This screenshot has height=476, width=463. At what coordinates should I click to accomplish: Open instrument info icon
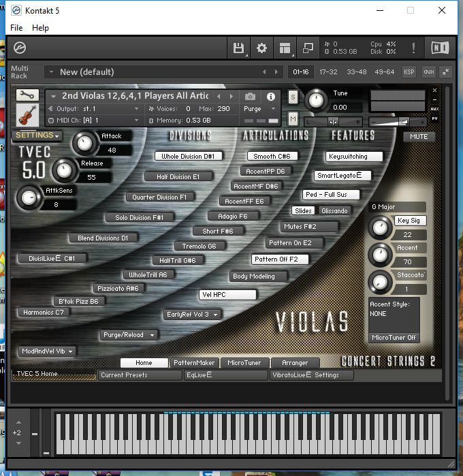(270, 97)
